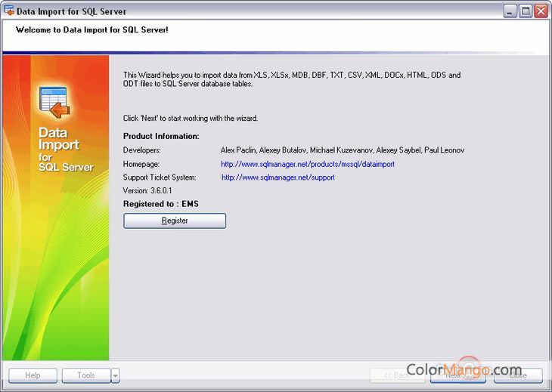Expand the Tools dropdown arrow

click(x=116, y=375)
